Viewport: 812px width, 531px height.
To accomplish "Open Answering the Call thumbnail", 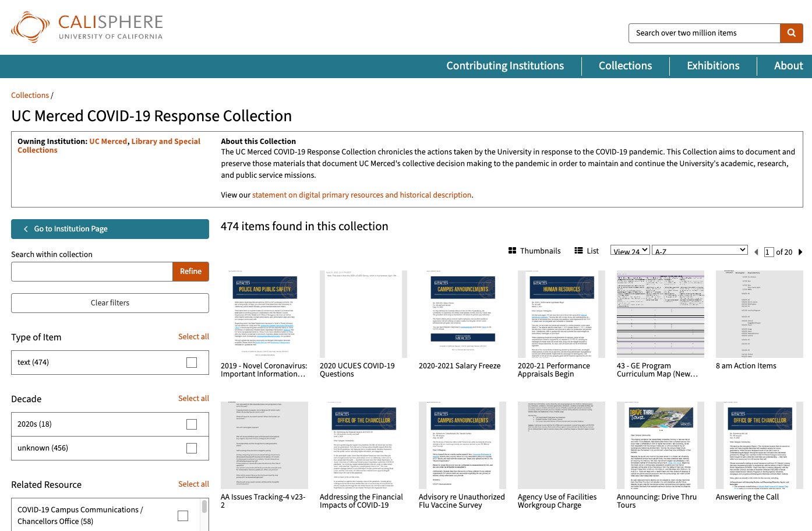I will (x=760, y=445).
